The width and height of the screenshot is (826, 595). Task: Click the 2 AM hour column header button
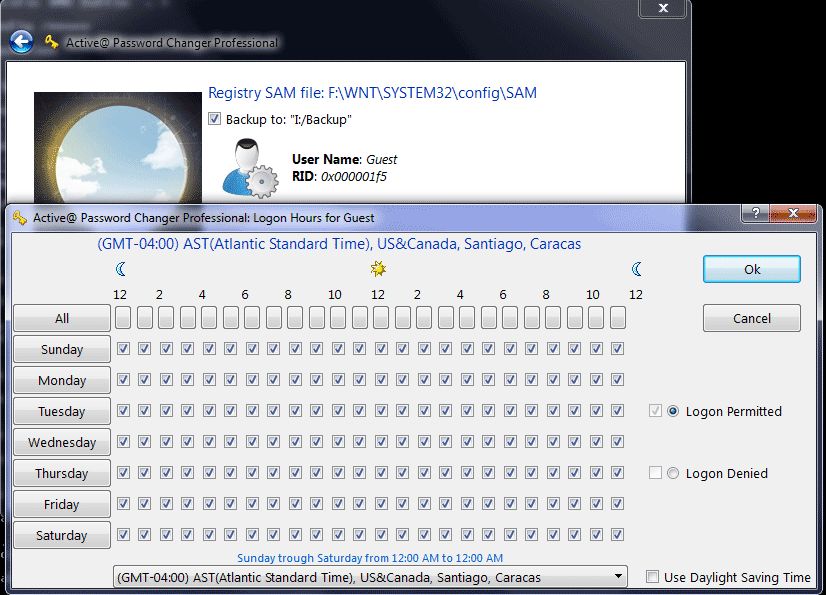coord(166,317)
